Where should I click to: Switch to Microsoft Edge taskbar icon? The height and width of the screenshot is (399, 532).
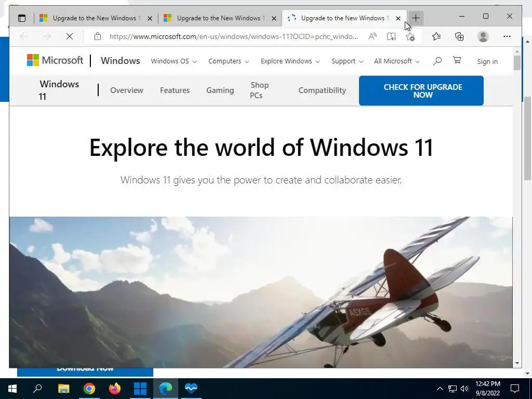click(x=166, y=389)
